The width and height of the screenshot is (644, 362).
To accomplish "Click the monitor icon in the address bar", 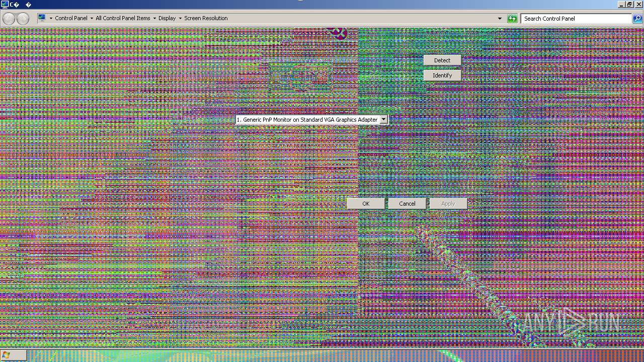I will pos(42,18).
